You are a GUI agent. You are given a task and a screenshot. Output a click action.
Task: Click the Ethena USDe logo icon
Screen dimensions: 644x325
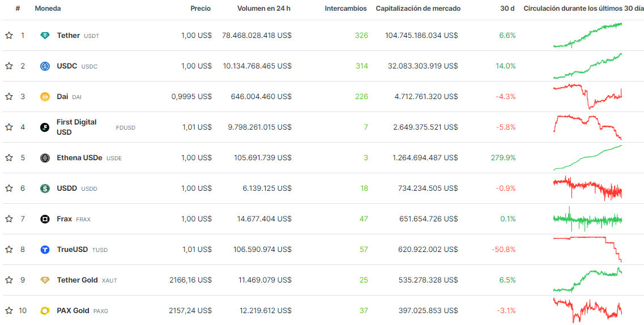[x=45, y=158]
